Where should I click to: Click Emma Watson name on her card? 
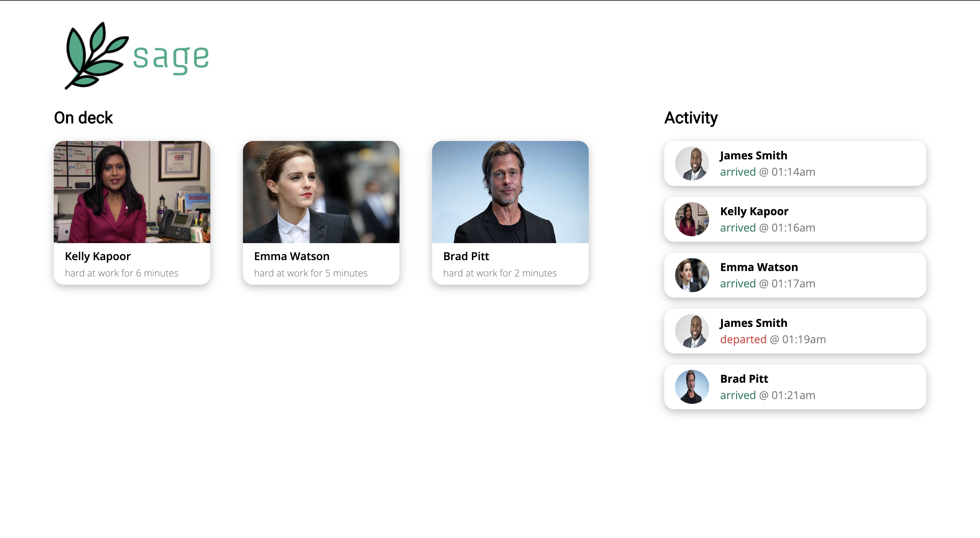click(291, 256)
